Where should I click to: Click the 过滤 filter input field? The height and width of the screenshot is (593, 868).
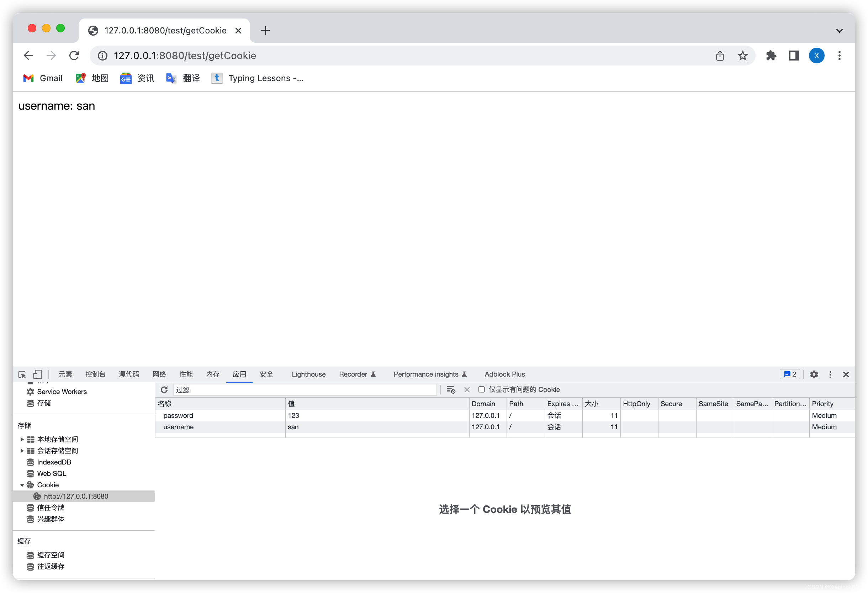coord(305,390)
